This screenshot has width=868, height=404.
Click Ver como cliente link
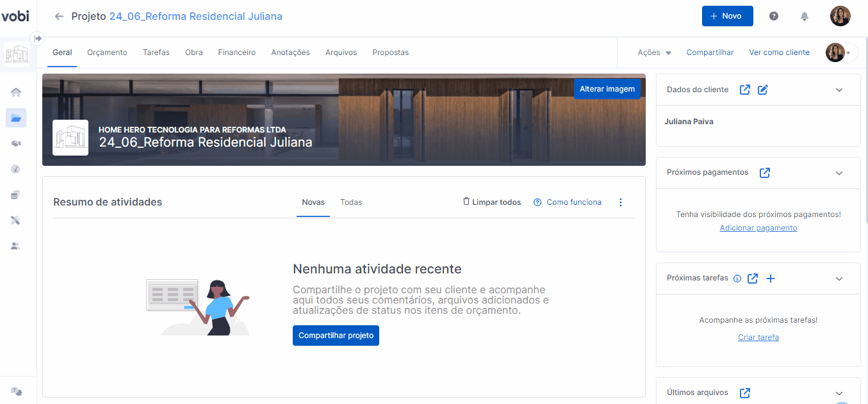[779, 53]
